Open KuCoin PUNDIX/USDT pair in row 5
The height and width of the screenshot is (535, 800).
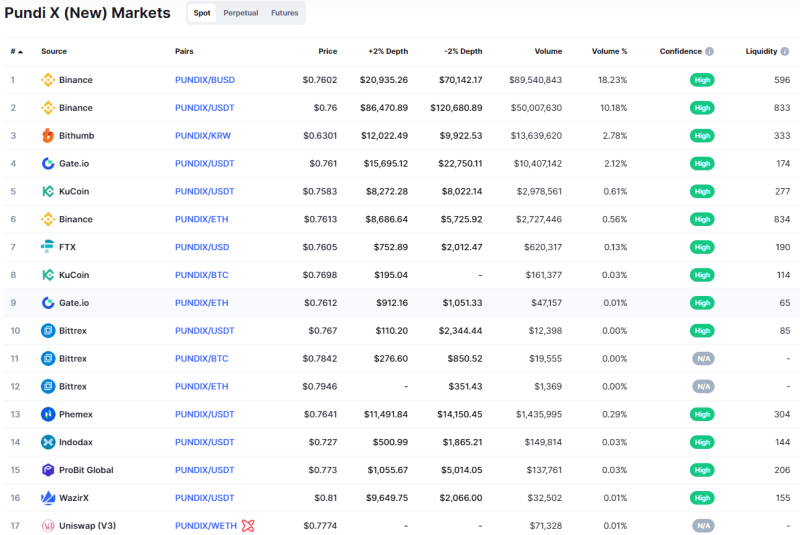click(205, 191)
